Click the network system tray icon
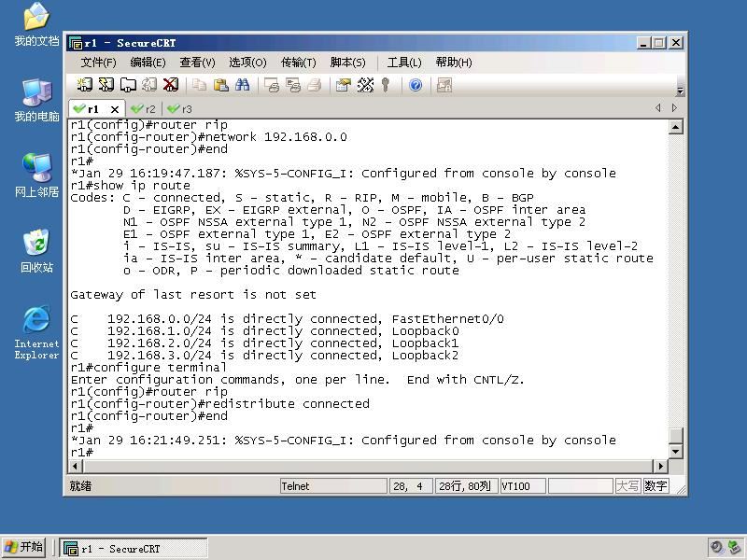Image resolution: width=747 pixels, height=560 pixels. click(x=735, y=547)
